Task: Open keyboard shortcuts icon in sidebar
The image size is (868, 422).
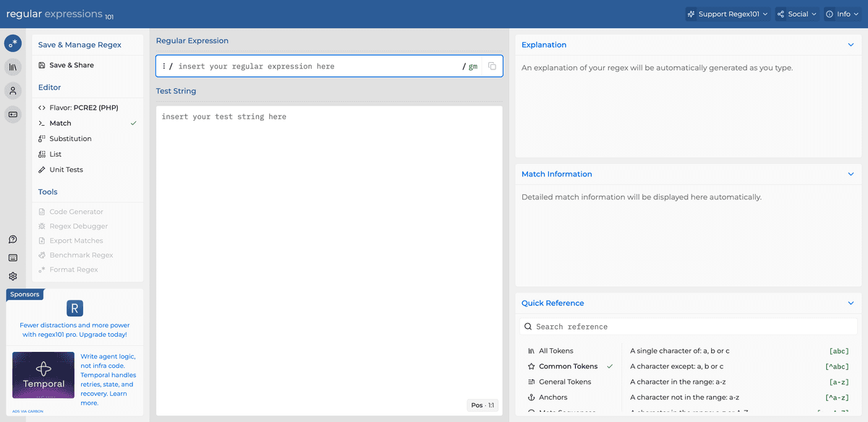Action: click(13, 257)
